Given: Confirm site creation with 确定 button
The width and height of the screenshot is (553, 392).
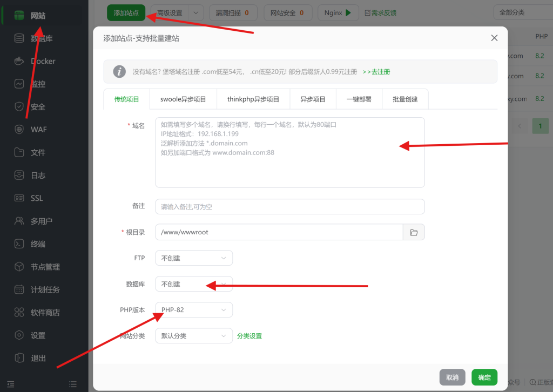Looking at the screenshot, I should point(484,377).
